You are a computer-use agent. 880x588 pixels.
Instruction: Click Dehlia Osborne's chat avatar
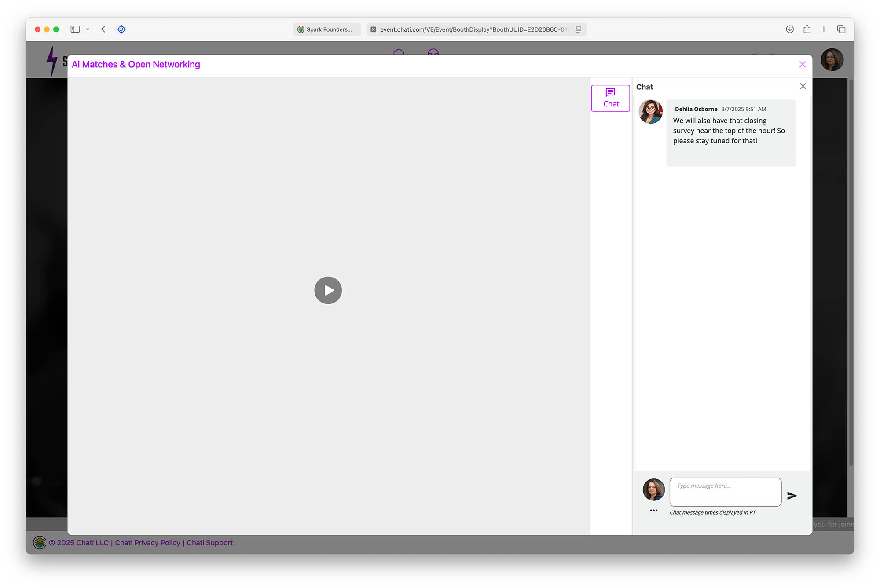(x=651, y=112)
